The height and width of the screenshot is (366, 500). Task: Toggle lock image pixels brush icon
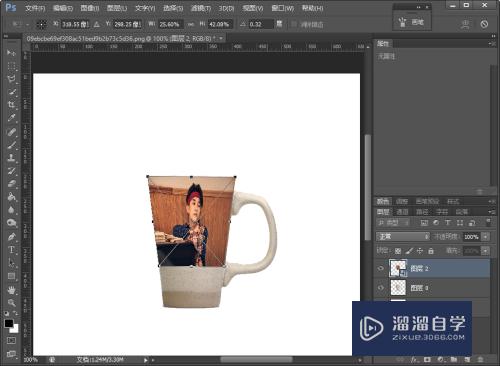click(x=409, y=251)
